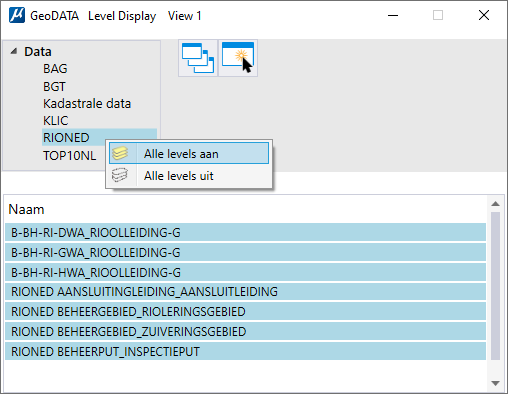The image size is (508, 394).
Task: Click the cascading windows toolbar icon
Action: pyautogui.click(x=198, y=58)
